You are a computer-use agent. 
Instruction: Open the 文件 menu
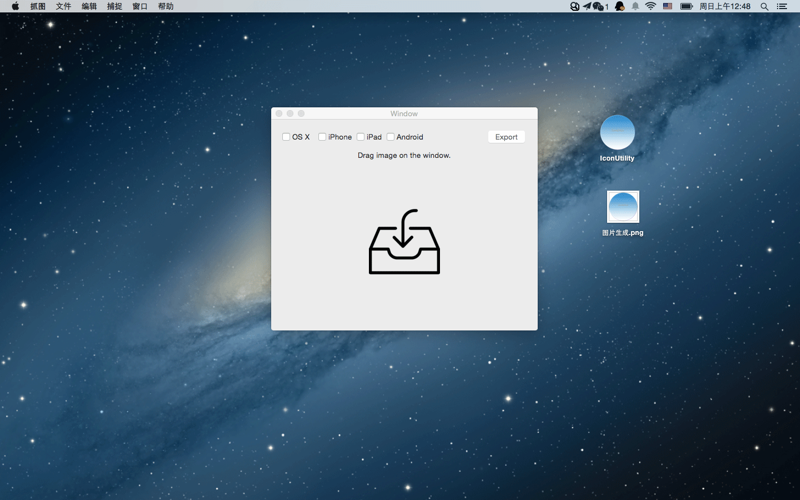[x=63, y=6]
